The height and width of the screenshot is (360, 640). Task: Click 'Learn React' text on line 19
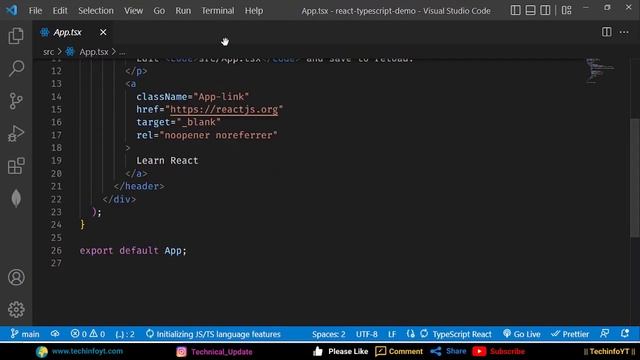pos(167,160)
